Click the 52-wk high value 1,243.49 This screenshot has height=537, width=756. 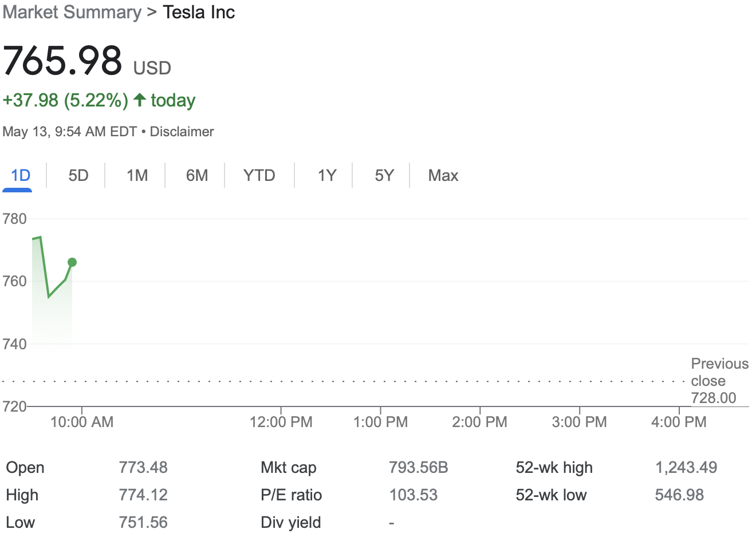[686, 467]
